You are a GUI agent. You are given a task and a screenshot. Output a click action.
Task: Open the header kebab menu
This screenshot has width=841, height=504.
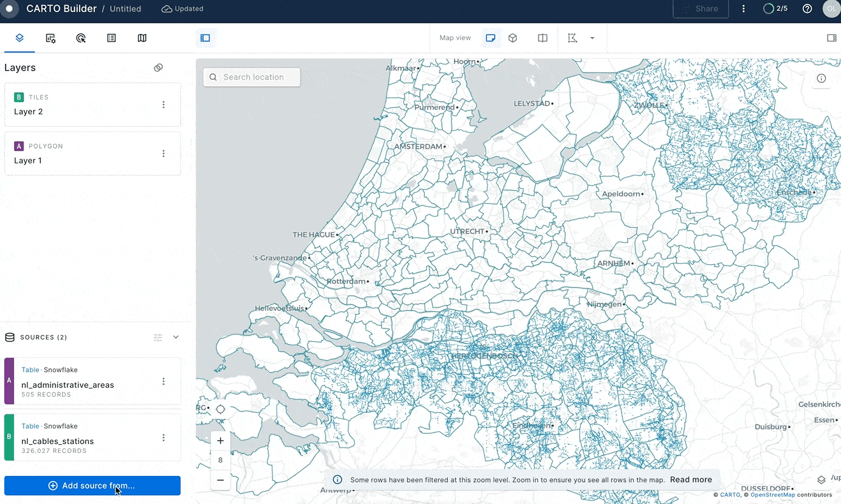(x=743, y=8)
